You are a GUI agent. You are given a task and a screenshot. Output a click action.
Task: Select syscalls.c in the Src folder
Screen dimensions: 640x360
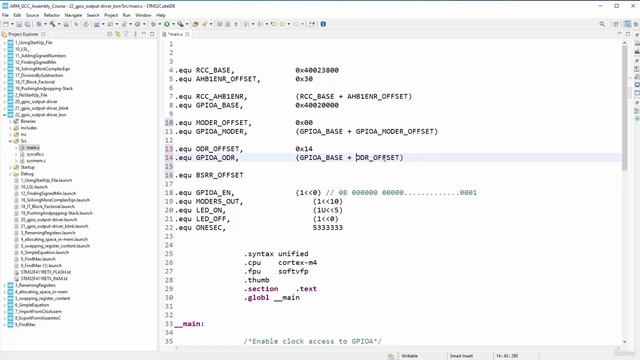35,154
